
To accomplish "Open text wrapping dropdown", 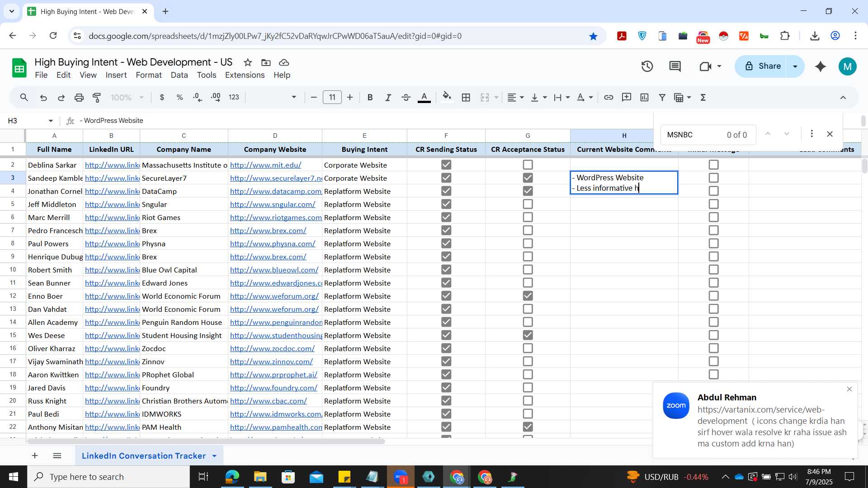I will 561,98.
